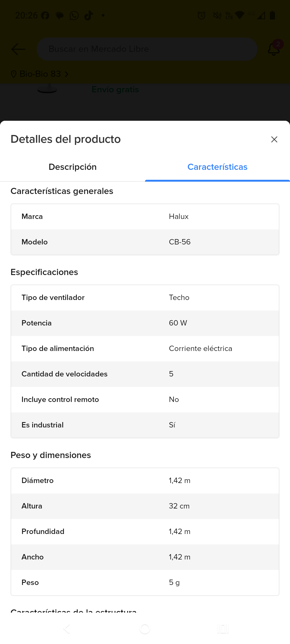This screenshot has height=644, width=290.
Task: Tap the location pin icon
Action: pyautogui.click(x=14, y=74)
